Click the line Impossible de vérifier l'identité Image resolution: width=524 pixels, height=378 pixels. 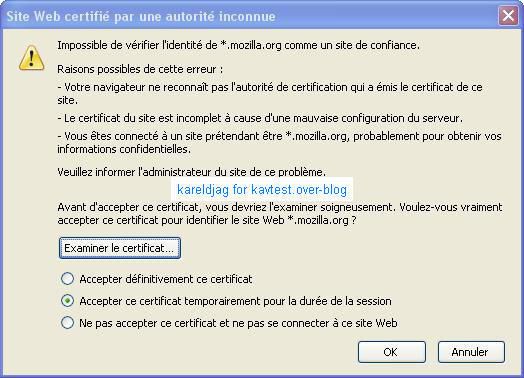click(x=238, y=45)
